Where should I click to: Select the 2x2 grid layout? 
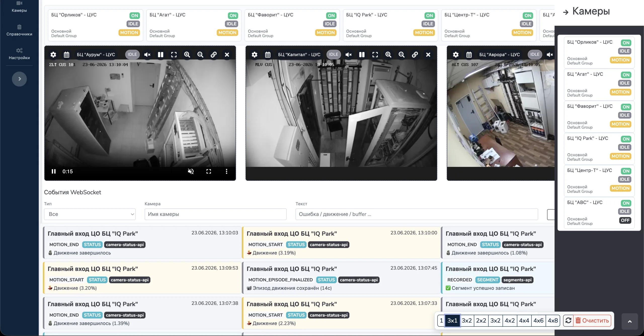(x=481, y=321)
